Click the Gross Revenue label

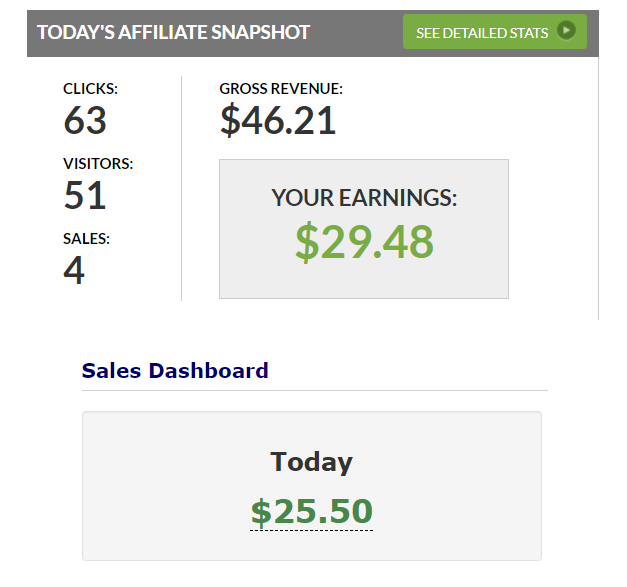[281, 89]
